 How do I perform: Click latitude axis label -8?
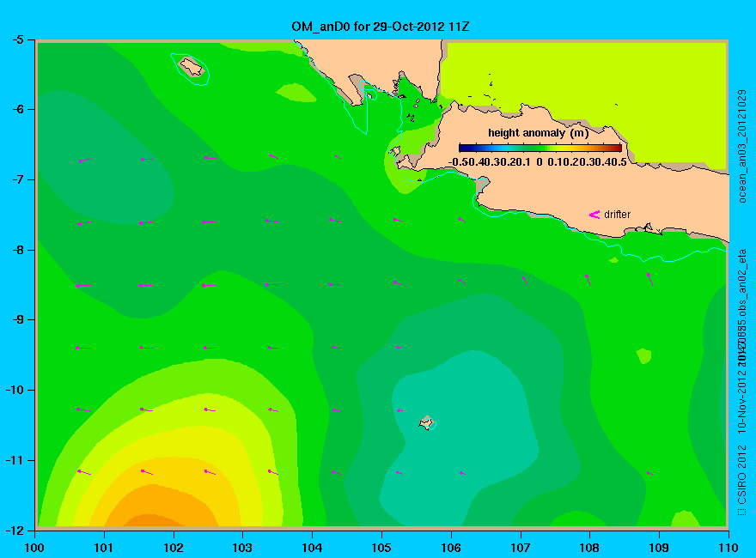(x=17, y=250)
